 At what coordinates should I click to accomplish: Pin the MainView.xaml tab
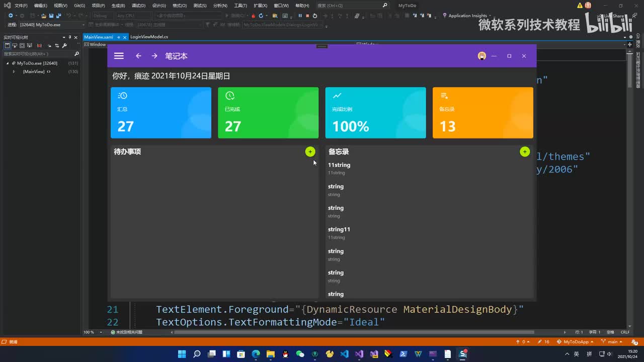tap(119, 37)
